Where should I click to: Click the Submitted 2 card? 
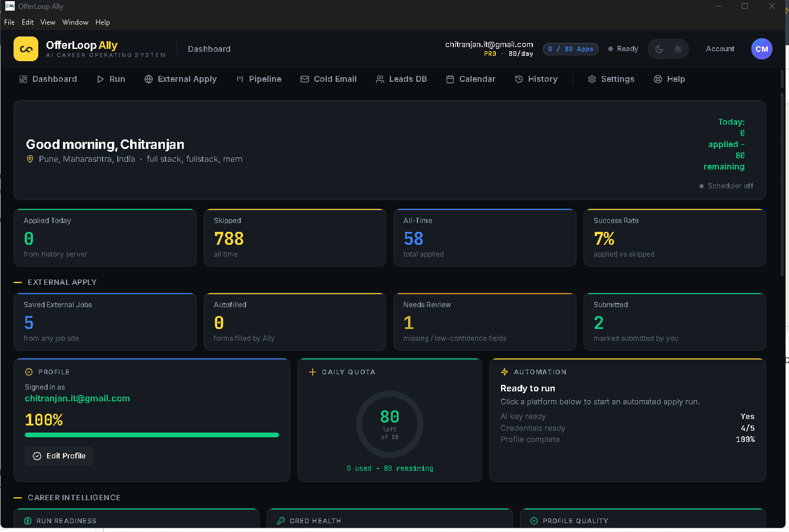[675, 322]
